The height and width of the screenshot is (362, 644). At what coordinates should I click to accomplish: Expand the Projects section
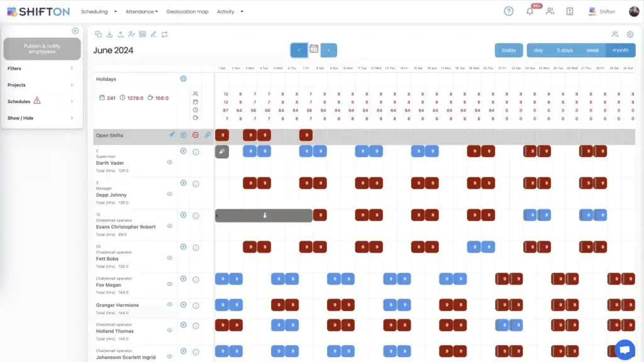[41, 85]
